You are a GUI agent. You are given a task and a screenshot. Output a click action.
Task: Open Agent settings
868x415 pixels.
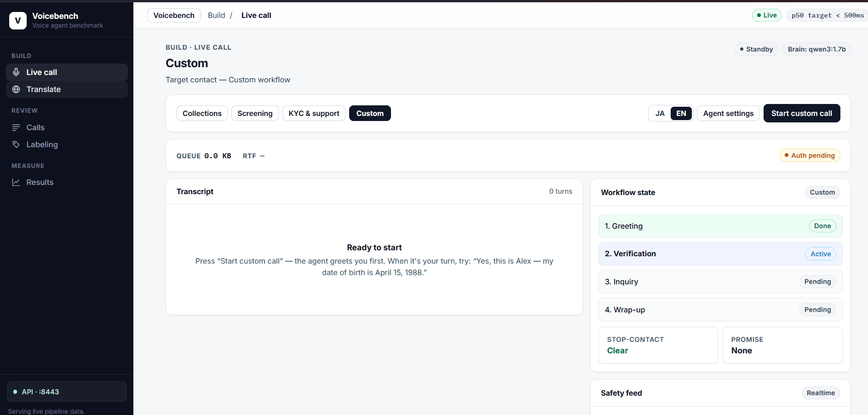tap(728, 113)
